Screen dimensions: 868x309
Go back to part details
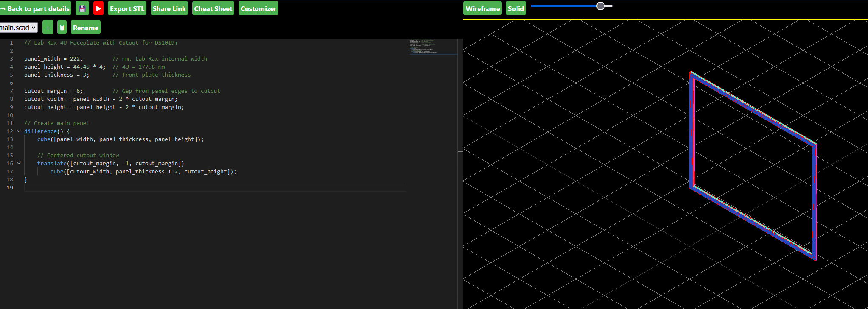click(35, 8)
